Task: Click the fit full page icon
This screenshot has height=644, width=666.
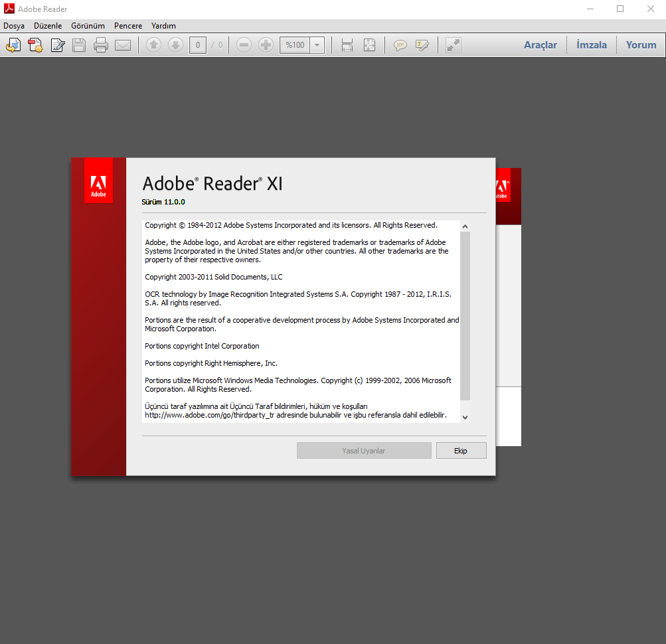Action: point(370,45)
